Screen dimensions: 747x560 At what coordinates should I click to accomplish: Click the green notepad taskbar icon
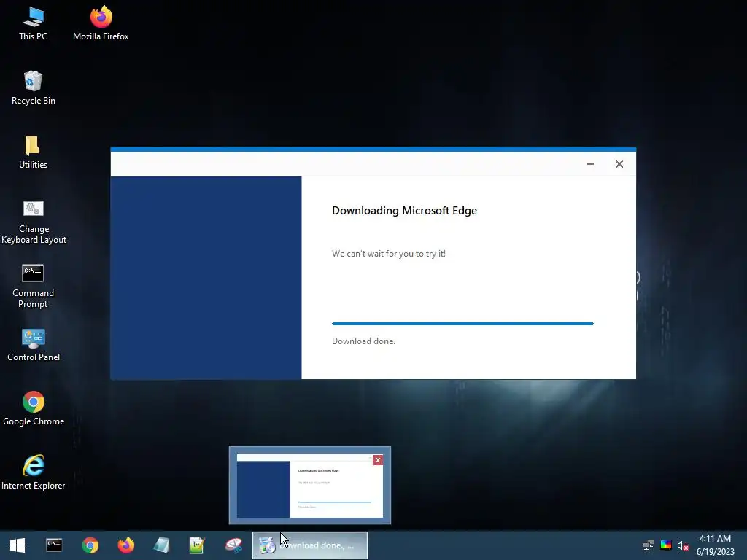(x=197, y=545)
